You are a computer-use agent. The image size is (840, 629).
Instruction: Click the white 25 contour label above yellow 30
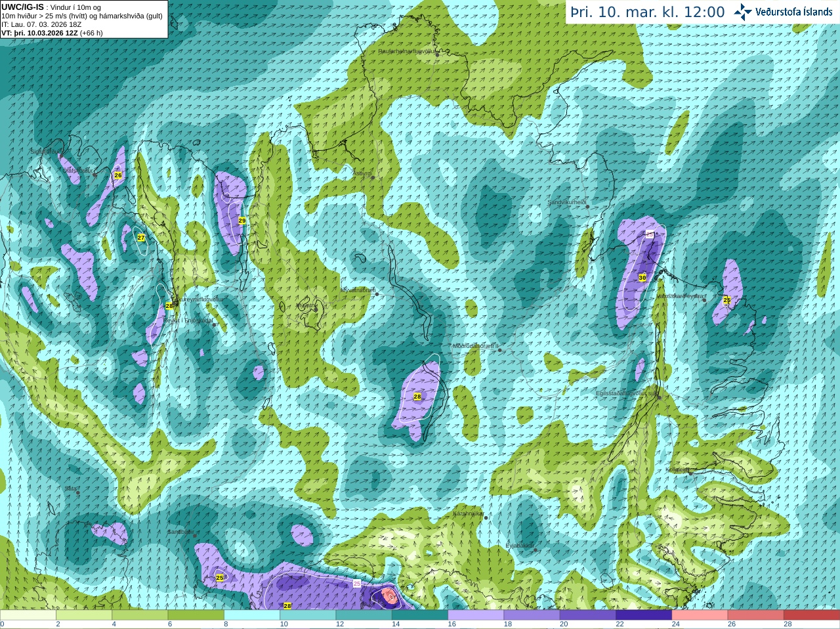649,233
